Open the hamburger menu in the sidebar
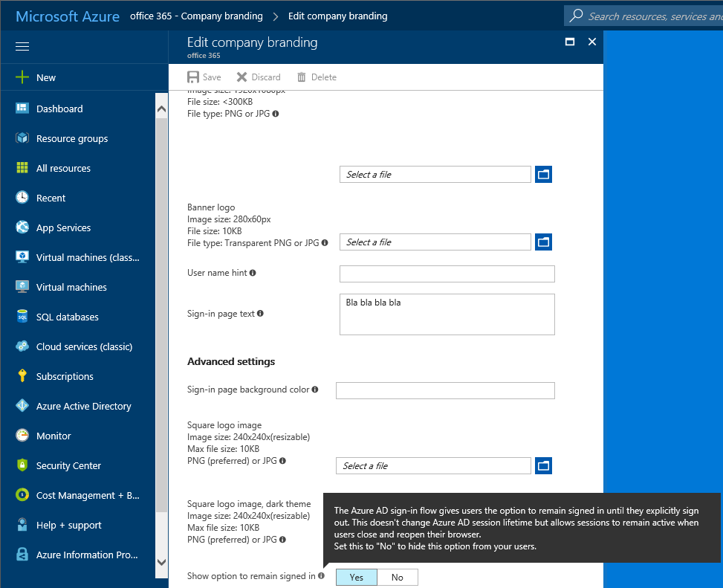The image size is (723, 588). coord(22,47)
